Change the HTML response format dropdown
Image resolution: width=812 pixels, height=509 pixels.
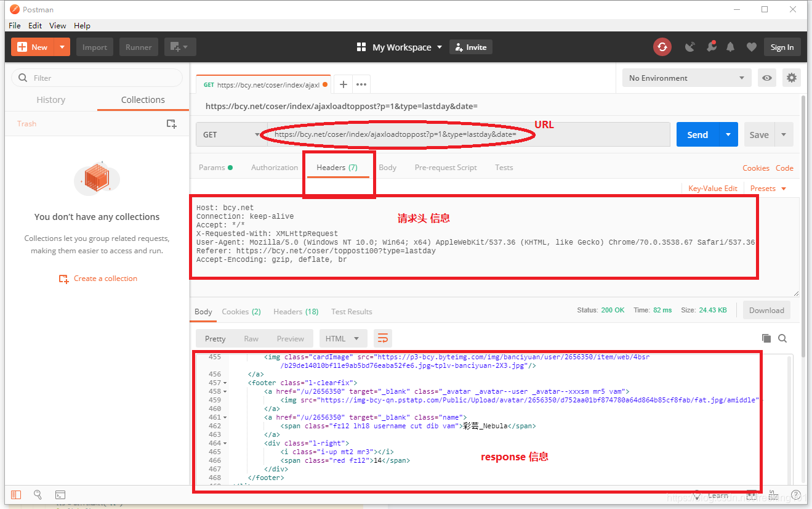pyautogui.click(x=344, y=338)
